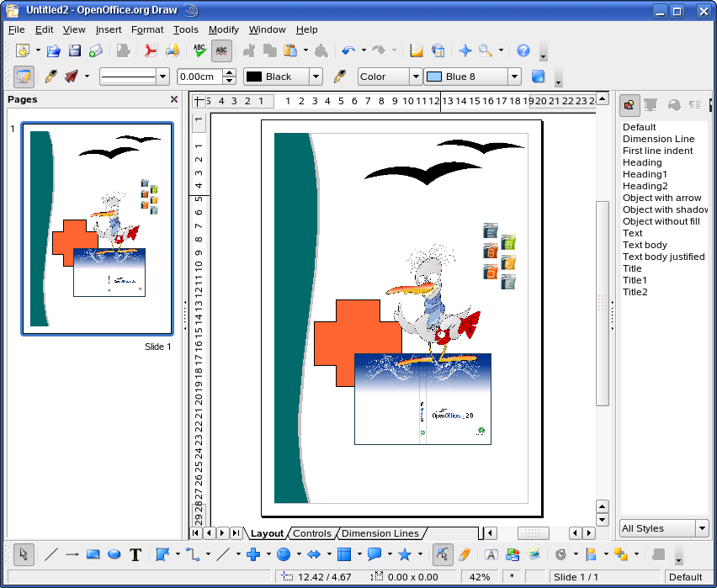This screenshot has height=588, width=717.
Task: Open a file with the Open icon
Action: click(x=54, y=50)
